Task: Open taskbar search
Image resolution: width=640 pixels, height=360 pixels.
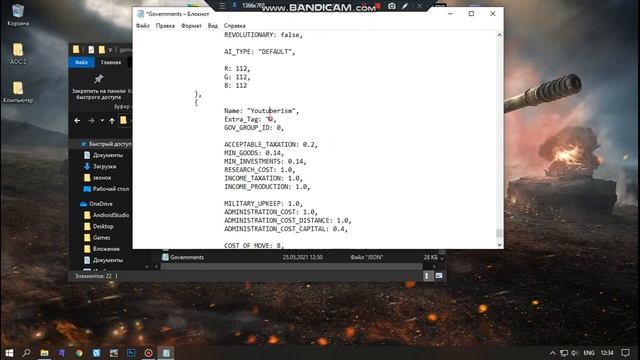Action: pos(27,353)
